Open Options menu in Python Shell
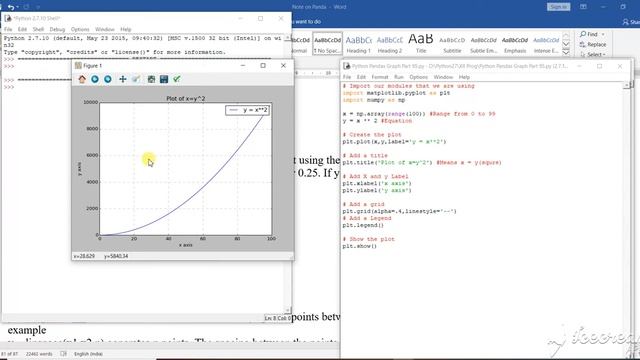The width and height of the screenshot is (640, 360). [x=80, y=29]
